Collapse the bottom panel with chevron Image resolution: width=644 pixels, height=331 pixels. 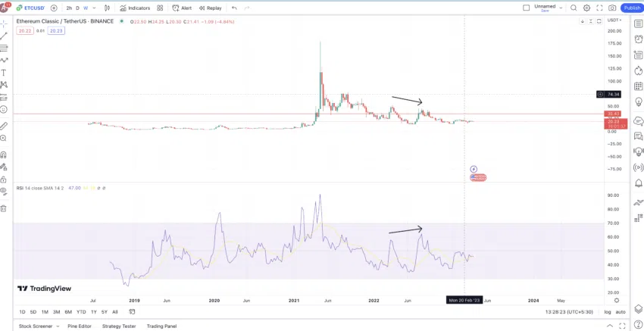coord(611,326)
